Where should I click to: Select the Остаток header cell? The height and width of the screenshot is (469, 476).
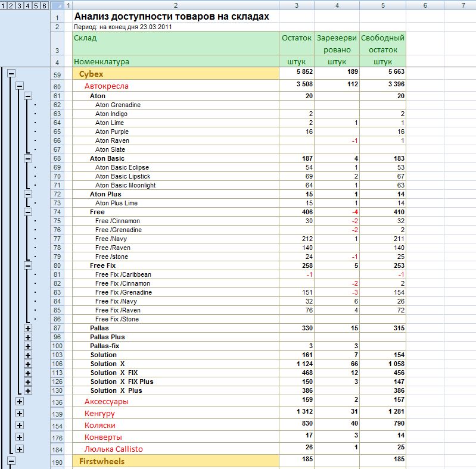coord(297,43)
